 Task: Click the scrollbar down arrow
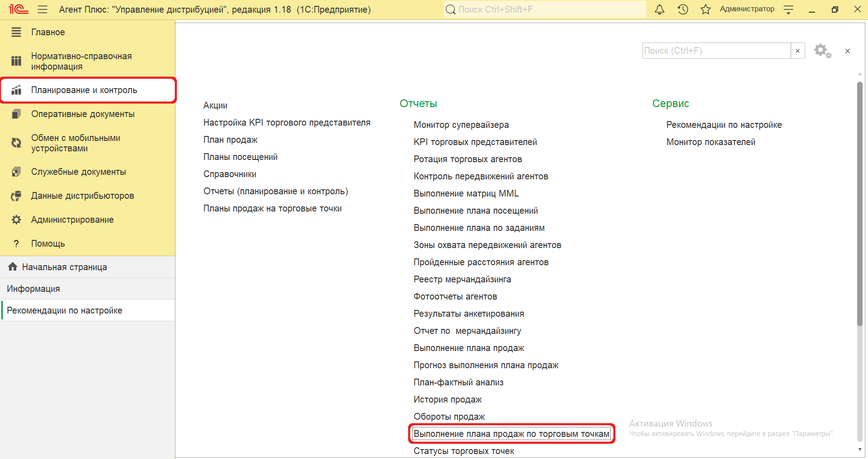coord(860,449)
